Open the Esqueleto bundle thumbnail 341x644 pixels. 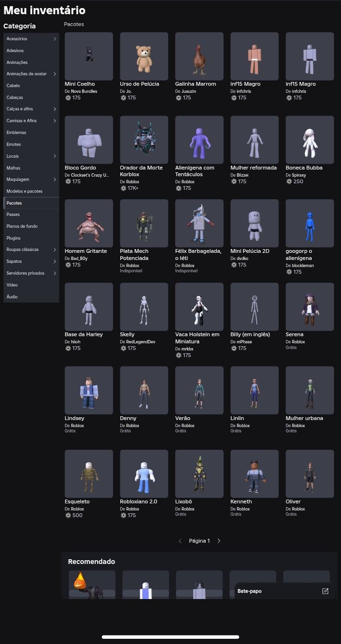click(89, 474)
